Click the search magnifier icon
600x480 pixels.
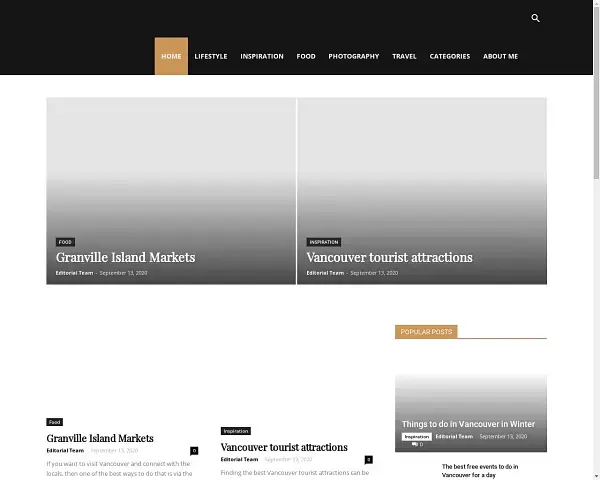(535, 18)
